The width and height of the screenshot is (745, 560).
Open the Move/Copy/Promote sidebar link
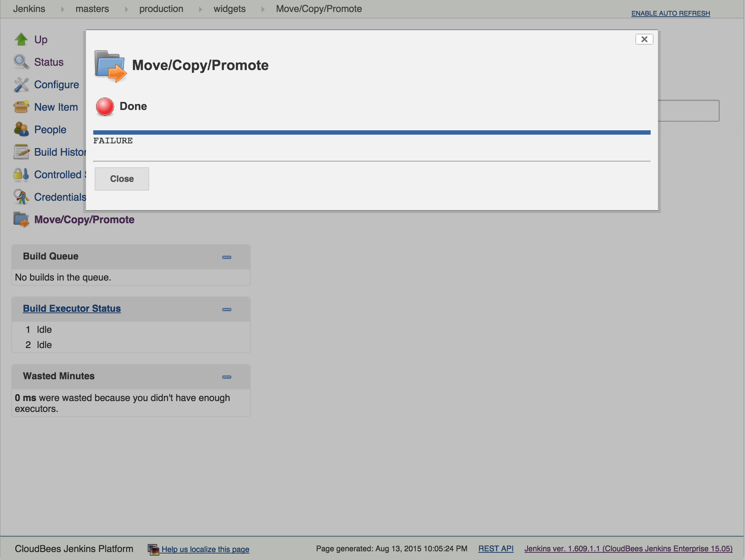click(84, 219)
